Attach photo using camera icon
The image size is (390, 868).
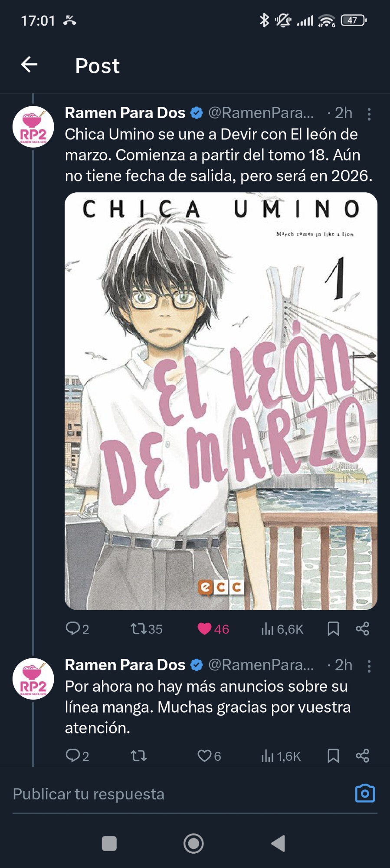pos(365,793)
